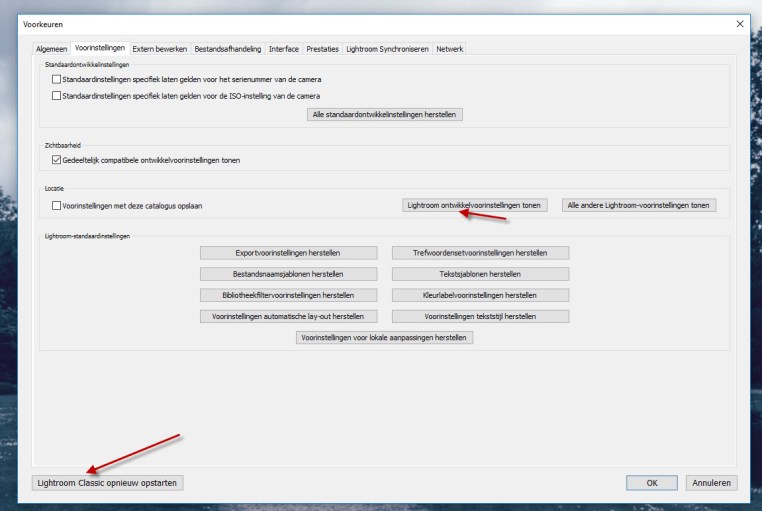Open the Algemeen tab

pos(51,49)
